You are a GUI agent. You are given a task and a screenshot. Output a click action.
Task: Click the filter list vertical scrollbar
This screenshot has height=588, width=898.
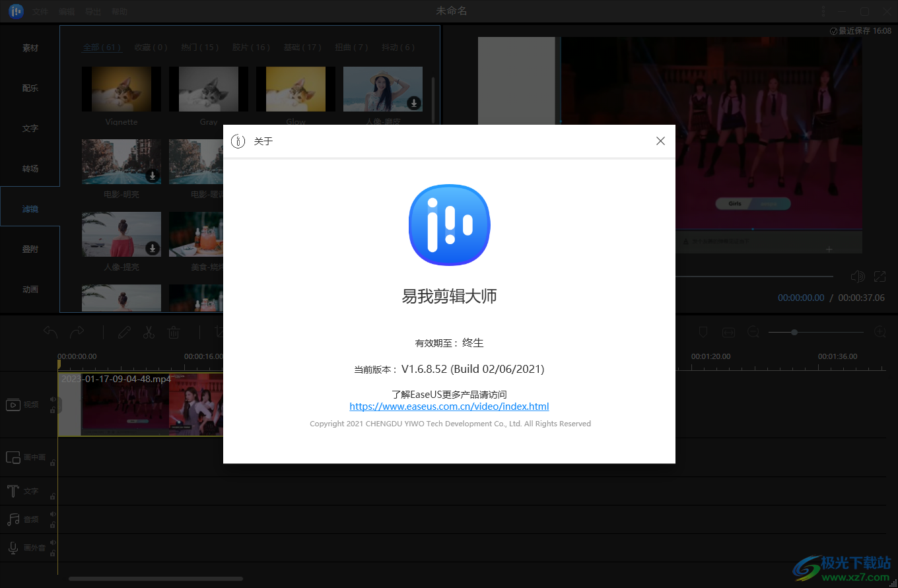coord(433,100)
